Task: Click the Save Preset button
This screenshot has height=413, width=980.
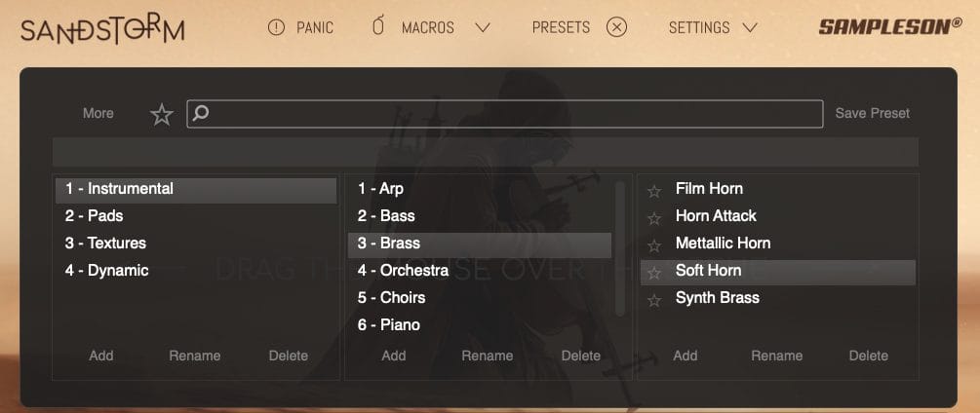Action: (873, 114)
